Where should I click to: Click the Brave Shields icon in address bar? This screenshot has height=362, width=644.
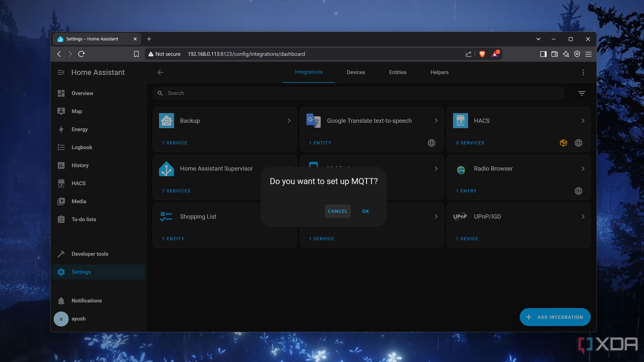pos(482,54)
